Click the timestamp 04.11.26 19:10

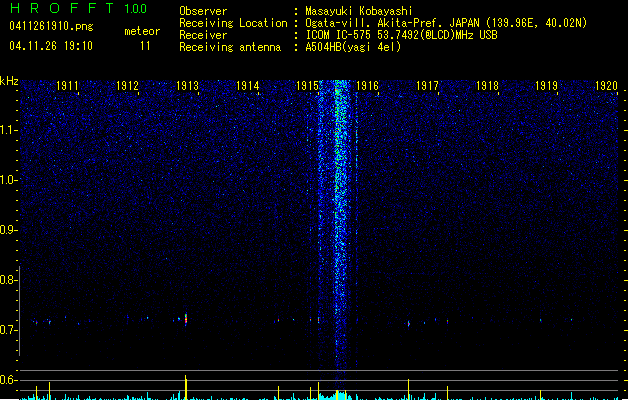coord(51,46)
